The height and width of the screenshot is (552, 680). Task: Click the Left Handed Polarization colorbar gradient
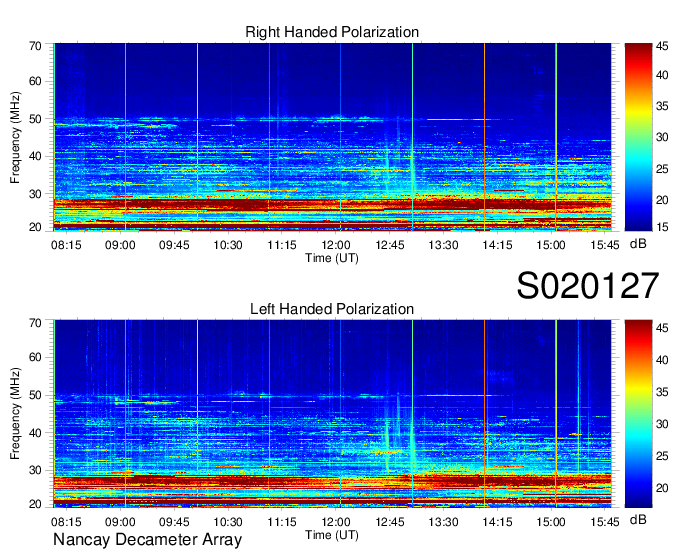pyautogui.click(x=638, y=414)
